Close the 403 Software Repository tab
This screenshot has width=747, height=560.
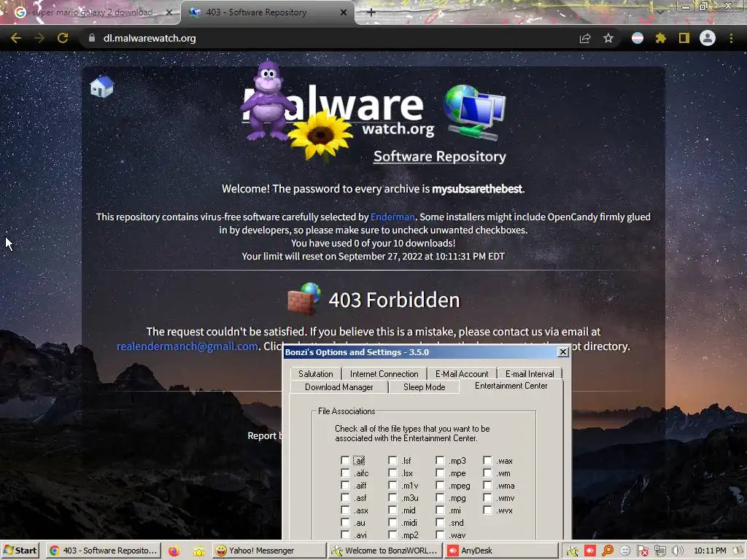click(x=344, y=12)
